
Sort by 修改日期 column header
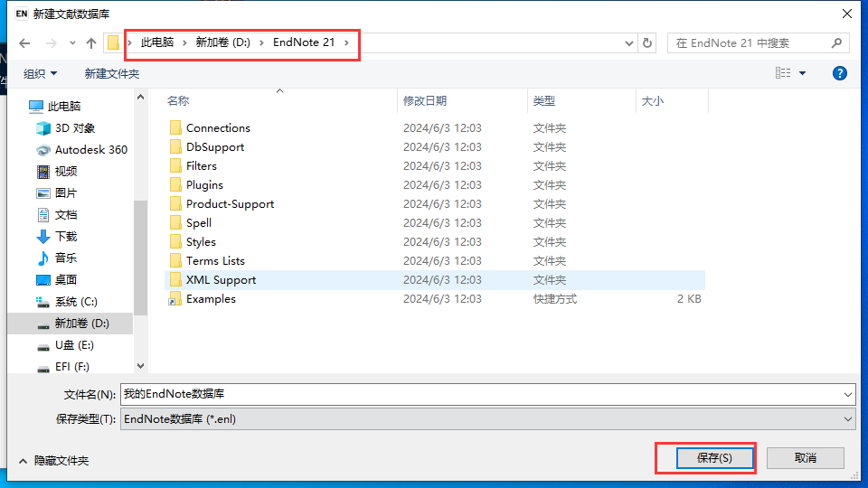(x=425, y=100)
